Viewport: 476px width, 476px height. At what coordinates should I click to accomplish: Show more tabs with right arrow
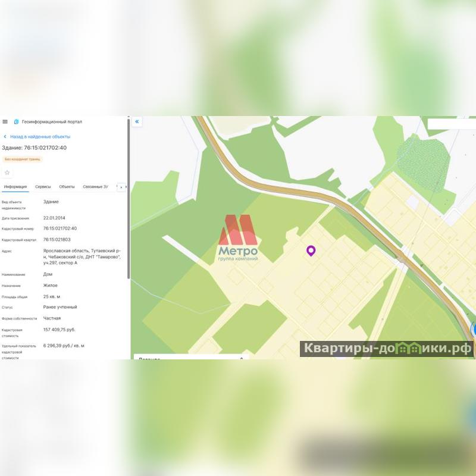tap(121, 187)
